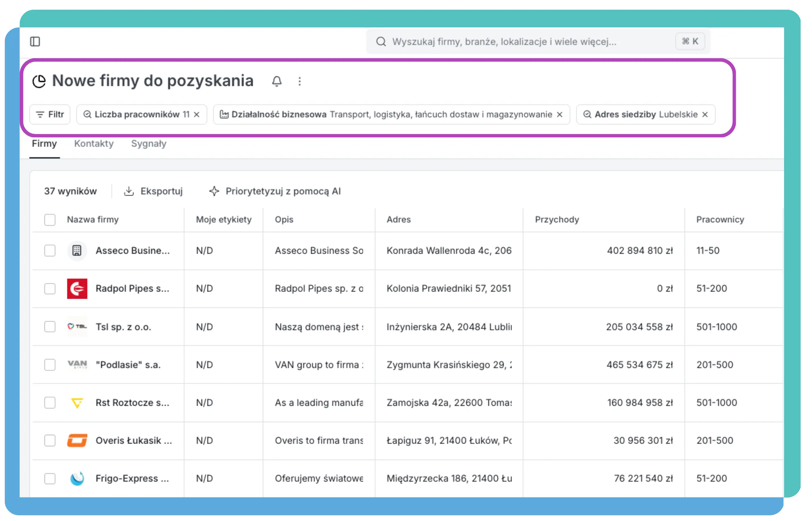Image resolution: width=812 pixels, height=521 pixels.
Task: Click the search magnifier in the top search bar
Action: [x=381, y=42]
